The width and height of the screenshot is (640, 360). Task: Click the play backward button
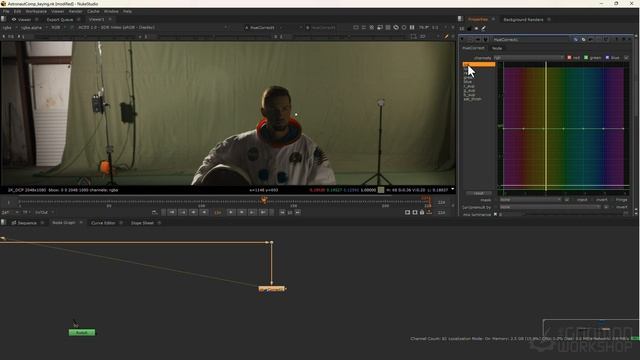point(204,212)
